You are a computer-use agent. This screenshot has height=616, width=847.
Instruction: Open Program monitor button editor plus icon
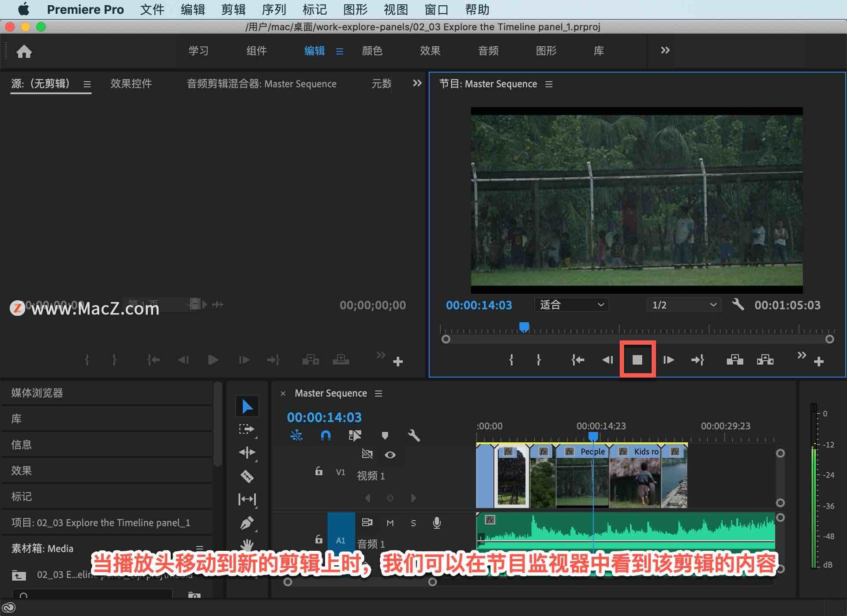(819, 362)
